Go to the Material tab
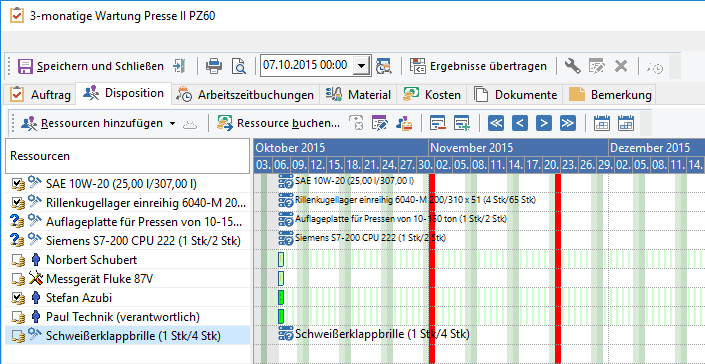The width and height of the screenshot is (705, 364). pyautogui.click(x=358, y=94)
